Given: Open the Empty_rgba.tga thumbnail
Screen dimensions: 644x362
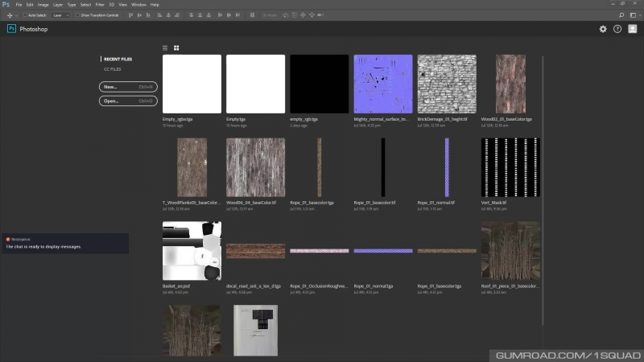Looking at the screenshot, I should click(192, 84).
